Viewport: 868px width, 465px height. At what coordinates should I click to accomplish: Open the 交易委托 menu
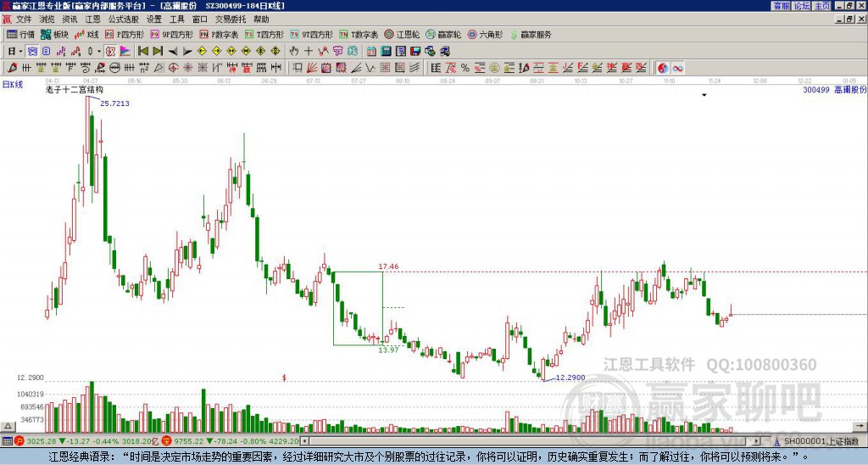231,20
